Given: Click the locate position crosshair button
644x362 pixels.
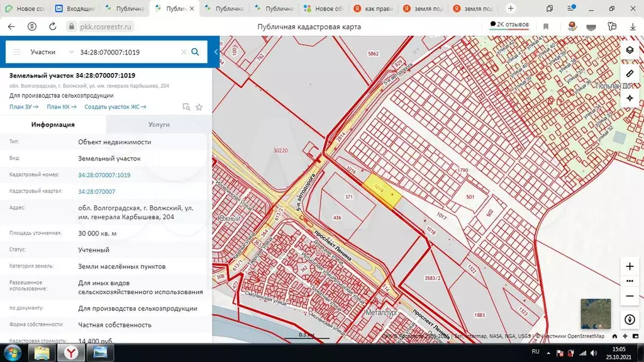Looking at the screenshot, I should pos(630,98).
